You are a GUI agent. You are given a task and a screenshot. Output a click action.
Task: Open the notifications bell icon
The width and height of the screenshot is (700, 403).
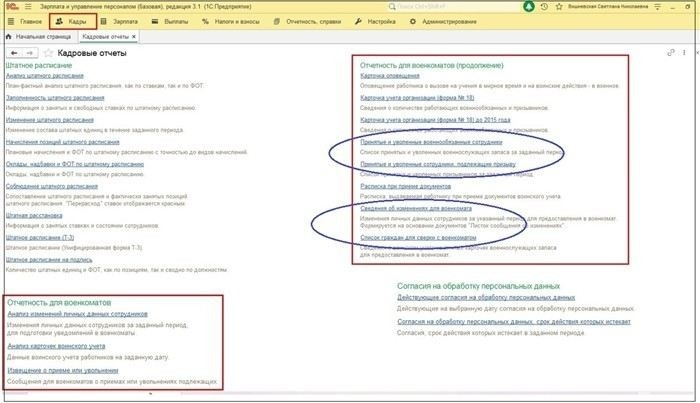click(529, 7)
